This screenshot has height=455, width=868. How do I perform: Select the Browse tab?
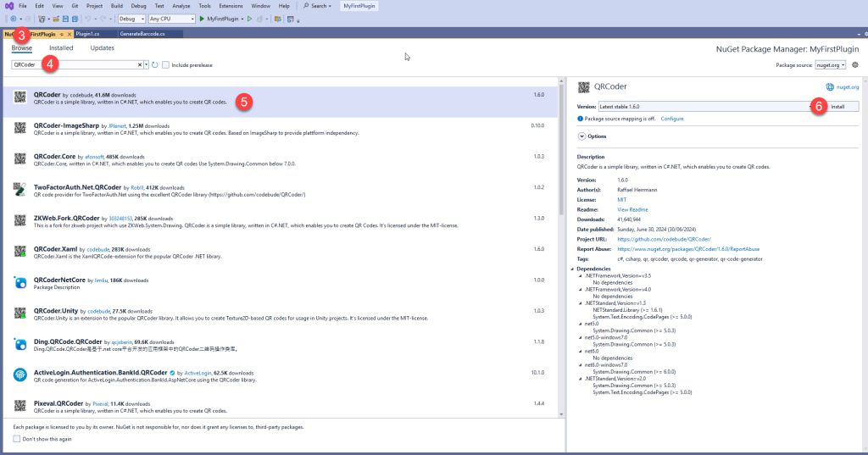[x=21, y=48]
